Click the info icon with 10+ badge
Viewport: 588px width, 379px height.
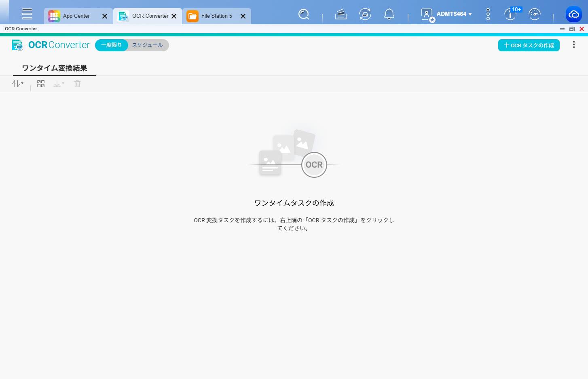click(x=511, y=15)
